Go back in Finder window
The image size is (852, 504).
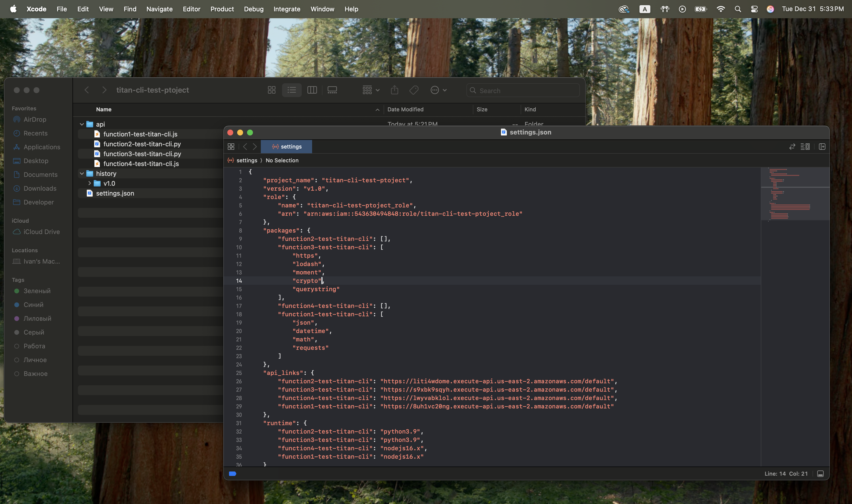87,90
